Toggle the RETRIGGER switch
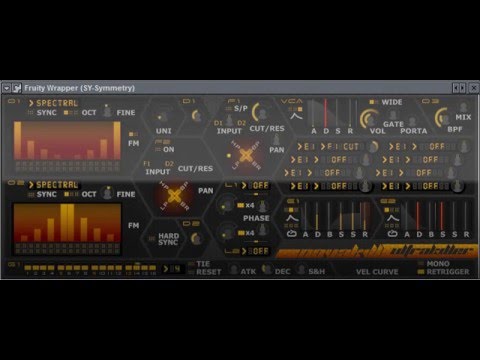The width and height of the screenshot is (480, 360). click(421, 272)
